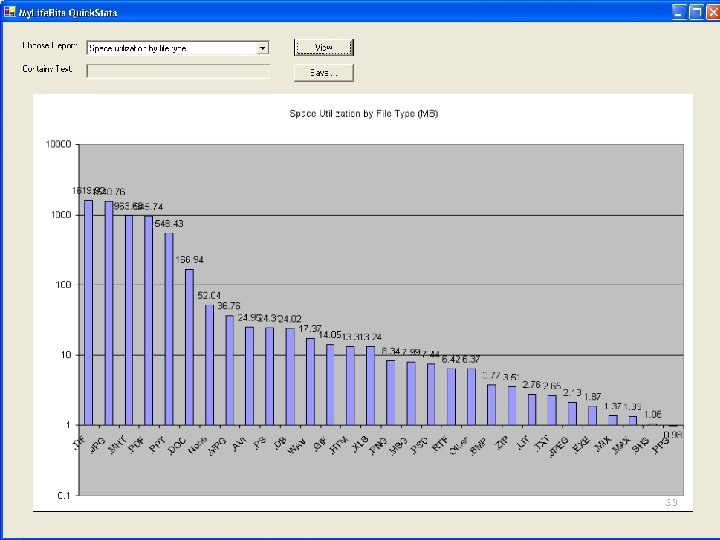
Task: Click the .MSG x-axis category label
Action: pyautogui.click(x=398, y=446)
